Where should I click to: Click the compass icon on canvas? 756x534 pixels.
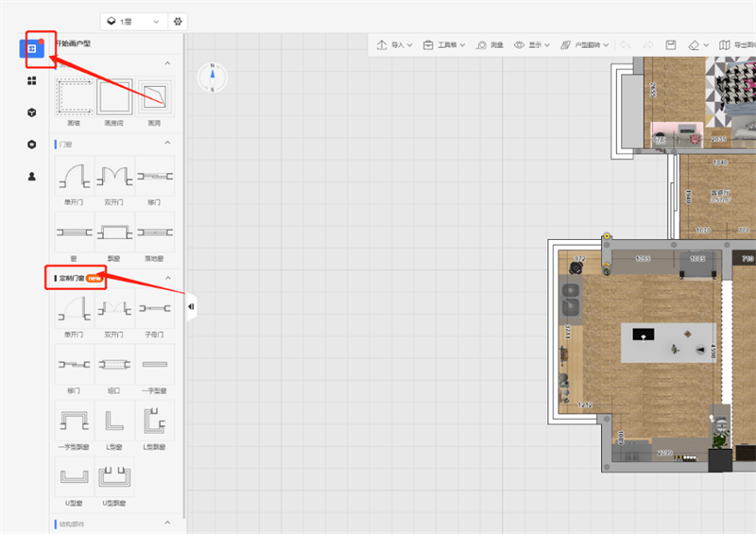213,78
